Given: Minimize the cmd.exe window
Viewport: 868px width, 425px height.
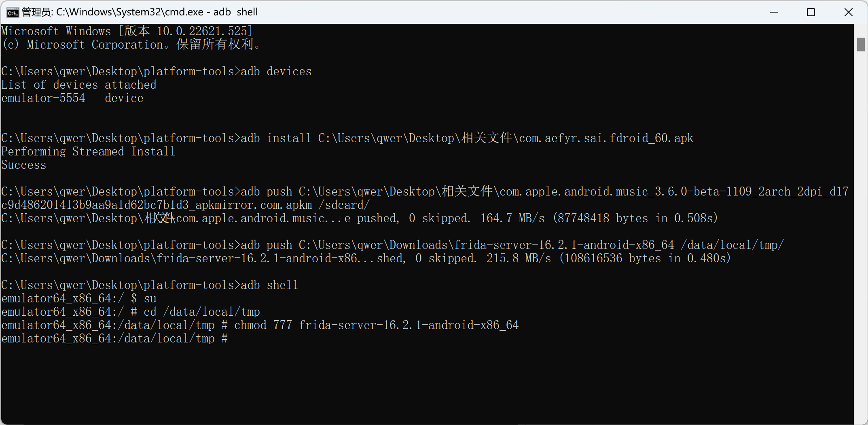Looking at the screenshot, I should click(774, 12).
